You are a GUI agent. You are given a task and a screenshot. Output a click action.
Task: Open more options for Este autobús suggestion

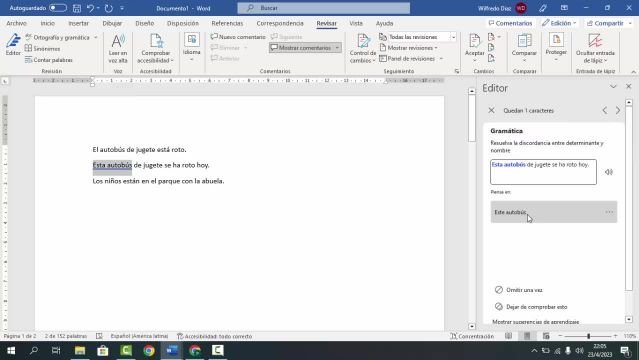pos(609,212)
